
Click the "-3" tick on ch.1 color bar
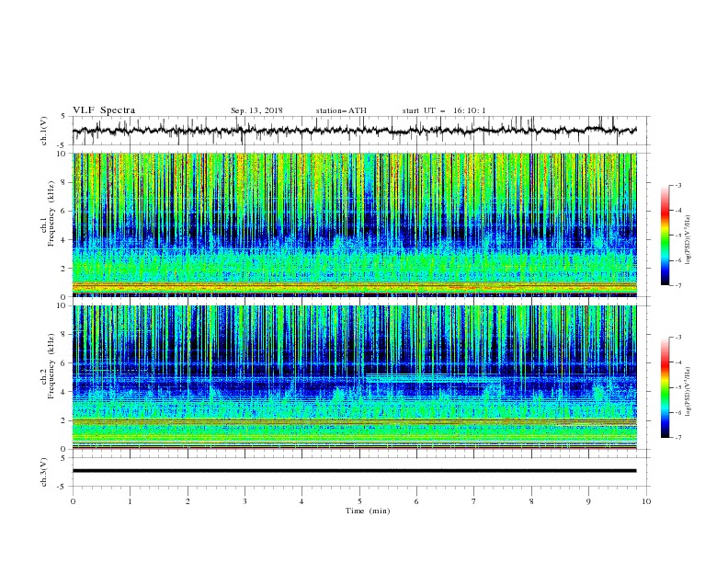678,185
